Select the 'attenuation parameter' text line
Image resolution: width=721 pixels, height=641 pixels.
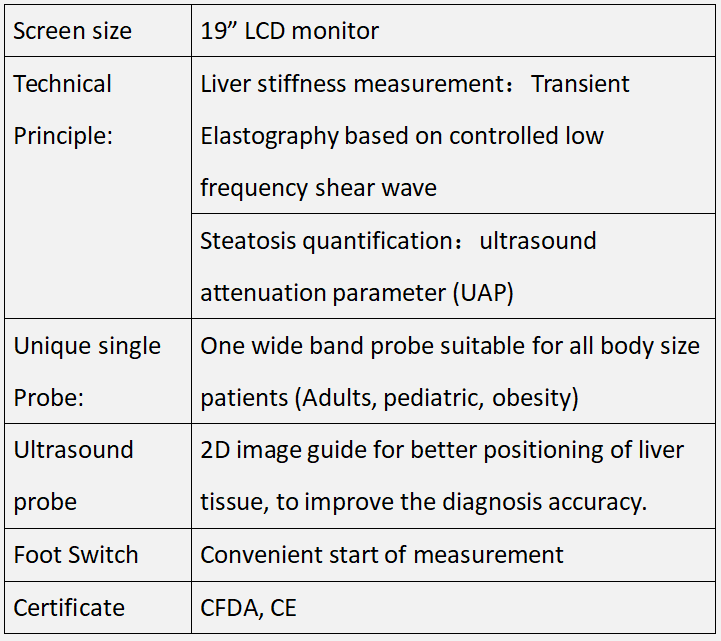pos(323,293)
